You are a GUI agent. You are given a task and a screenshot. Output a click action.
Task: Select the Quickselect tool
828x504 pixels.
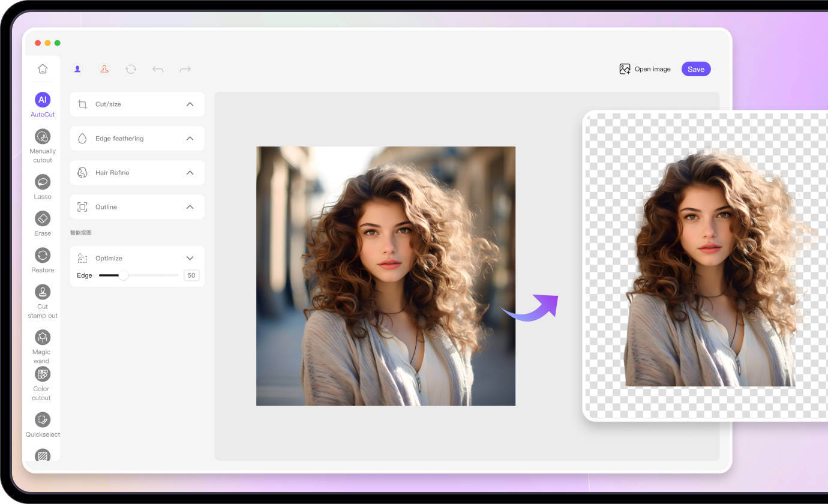(43, 419)
